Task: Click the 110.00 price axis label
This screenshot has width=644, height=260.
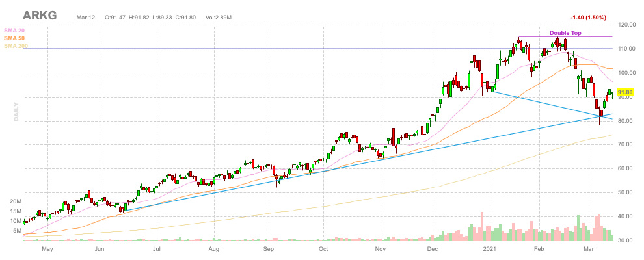Action: pos(626,49)
